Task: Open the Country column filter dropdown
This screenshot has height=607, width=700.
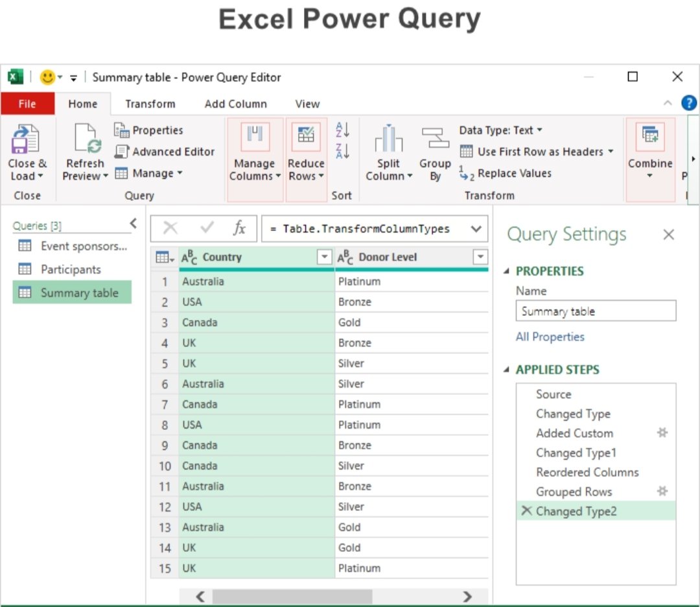Action: 325,257
